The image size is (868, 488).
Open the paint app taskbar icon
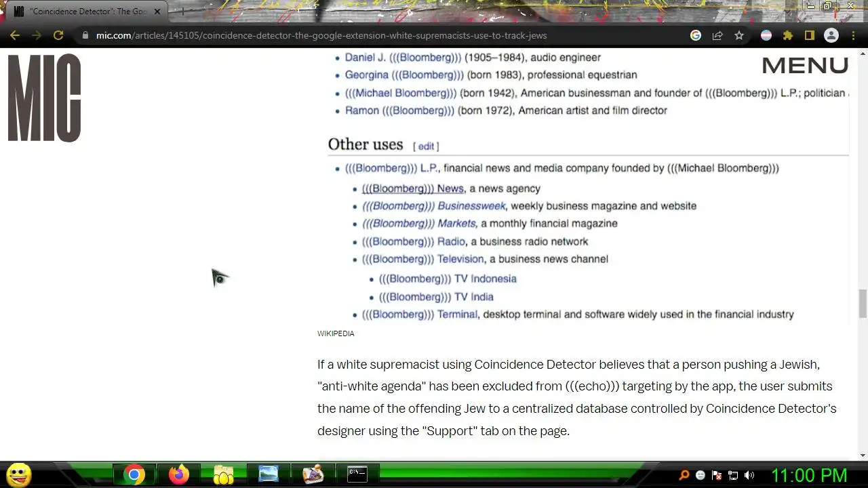coord(313,474)
